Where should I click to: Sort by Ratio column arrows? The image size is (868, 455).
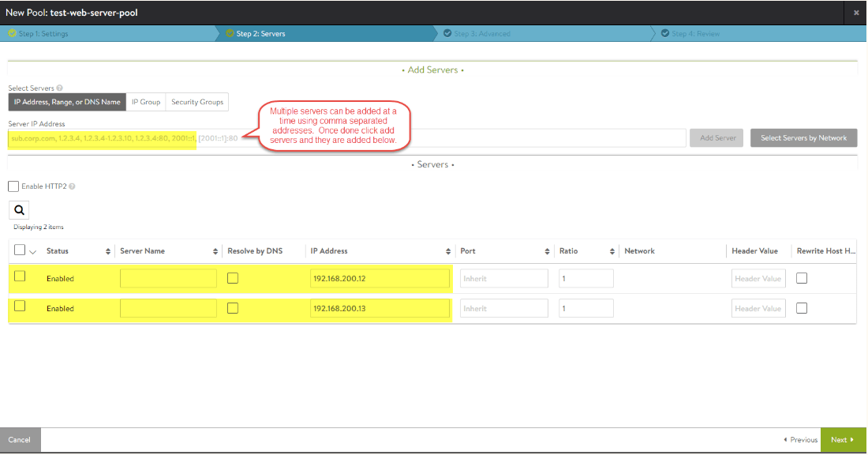coord(612,252)
